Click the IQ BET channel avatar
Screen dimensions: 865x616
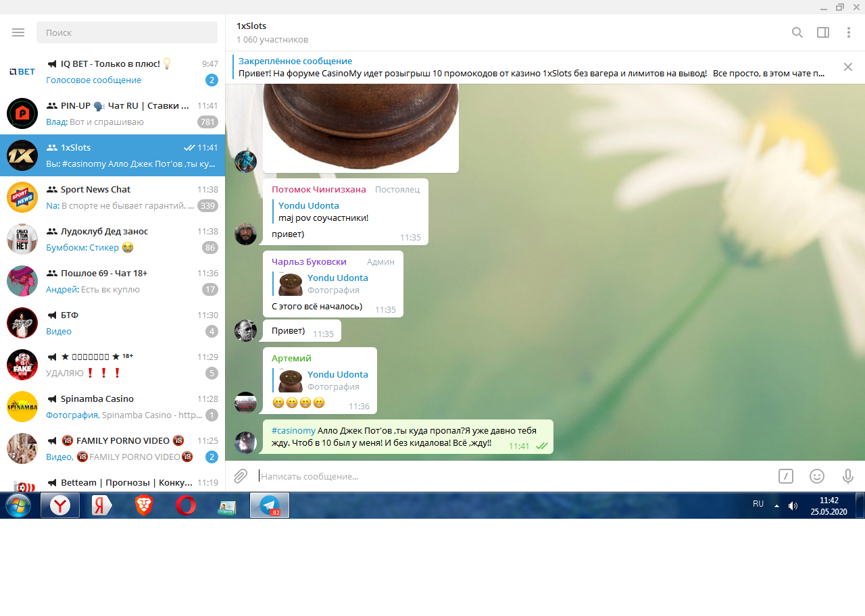tap(22, 72)
